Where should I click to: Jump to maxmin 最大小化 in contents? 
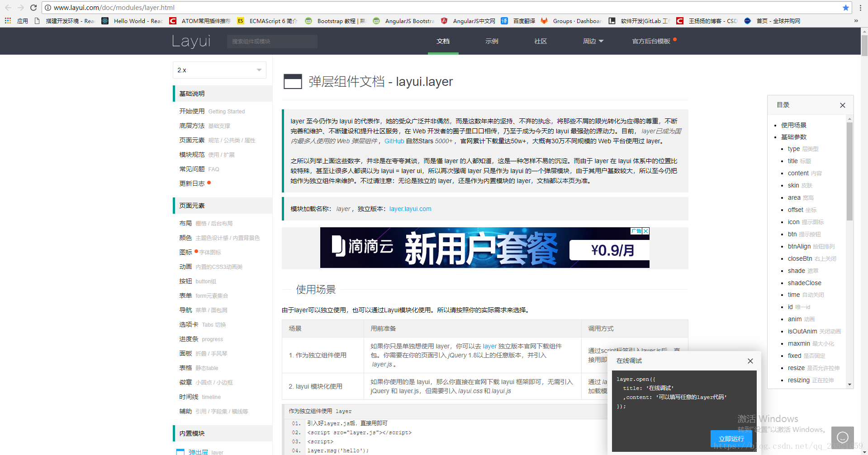coord(811,343)
